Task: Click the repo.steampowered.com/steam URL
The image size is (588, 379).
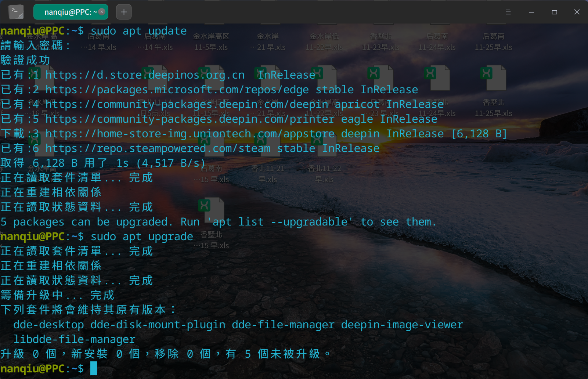Action: click(158, 148)
